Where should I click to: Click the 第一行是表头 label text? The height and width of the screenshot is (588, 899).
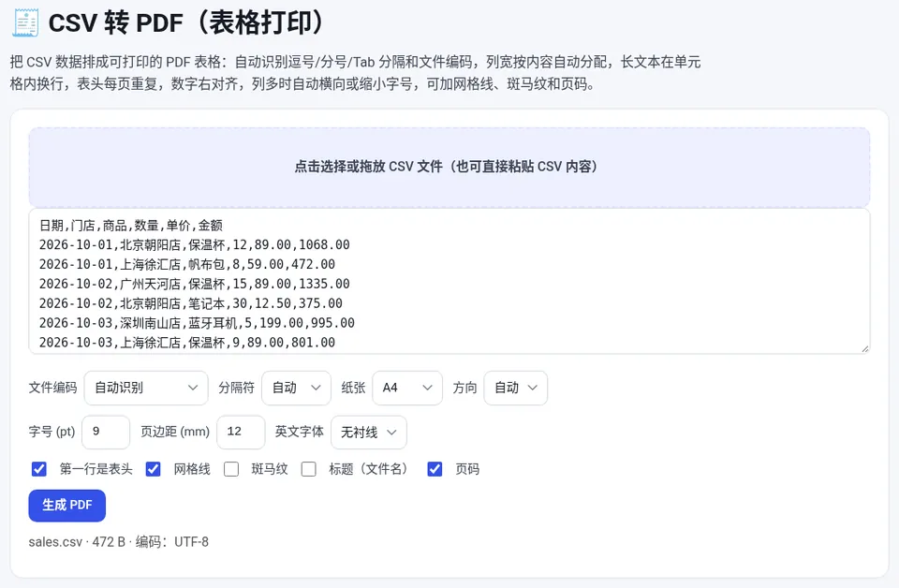click(96, 469)
